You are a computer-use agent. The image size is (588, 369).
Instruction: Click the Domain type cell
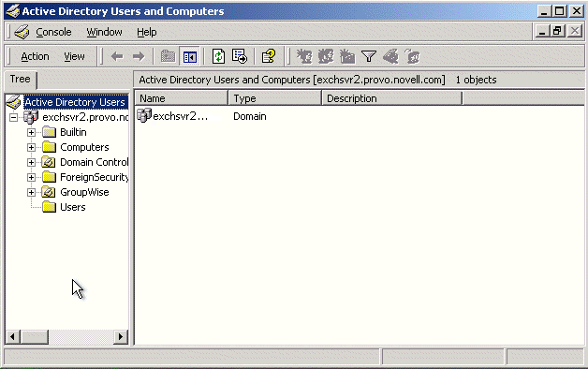(250, 116)
